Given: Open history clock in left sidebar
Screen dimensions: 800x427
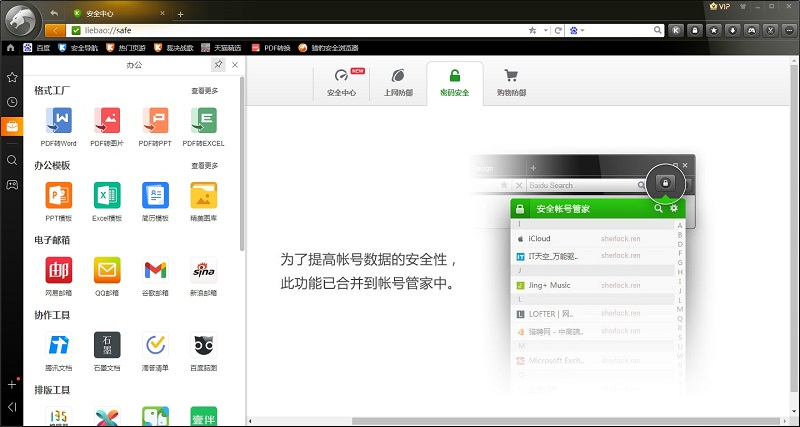Looking at the screenshot, I should pyautogui.click(x=12, y=102).
